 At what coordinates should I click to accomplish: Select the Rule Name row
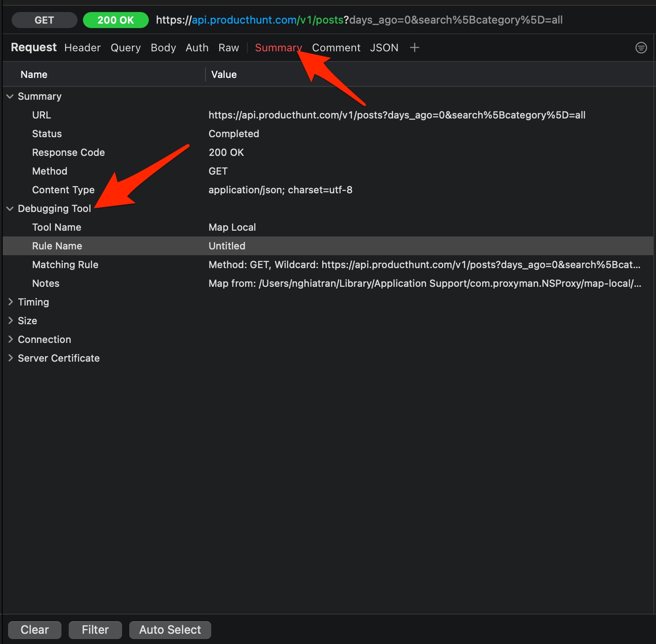328,246
